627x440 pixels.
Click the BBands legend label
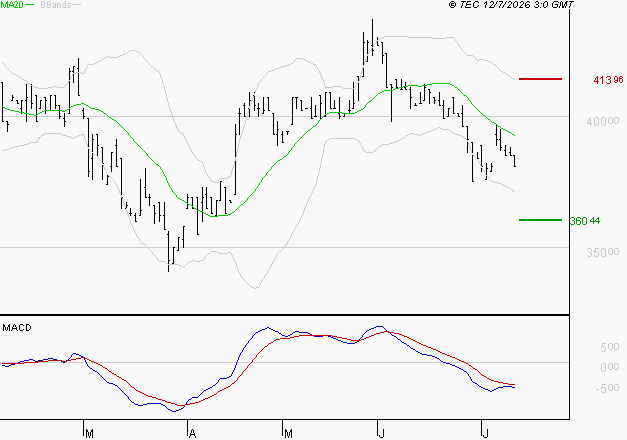pyautogui.click(x=56, y=5)
